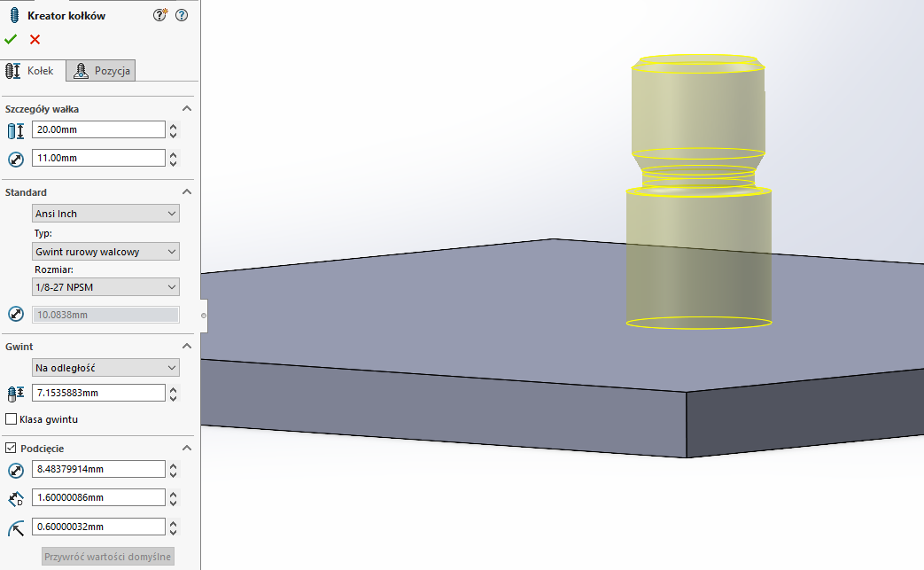924x570 pixels.
Task: Open the Rozmiar dropdown showing 1/8-27 NPSM
Action: click(105, 286)
